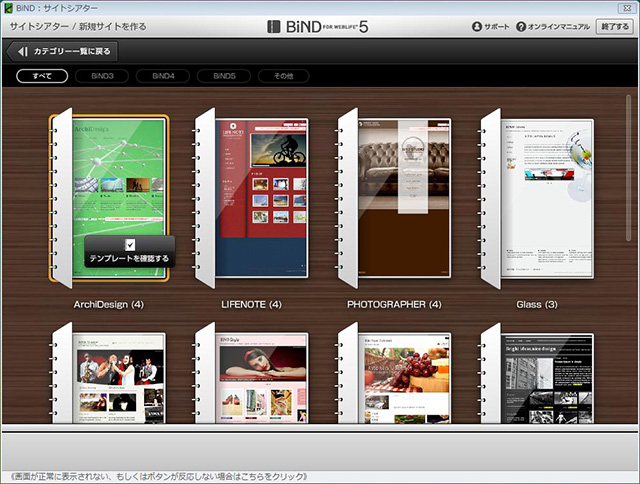Switch to the BiND3 filter tab
This screenshot has width=640, height=484.
tap(102, 76)
